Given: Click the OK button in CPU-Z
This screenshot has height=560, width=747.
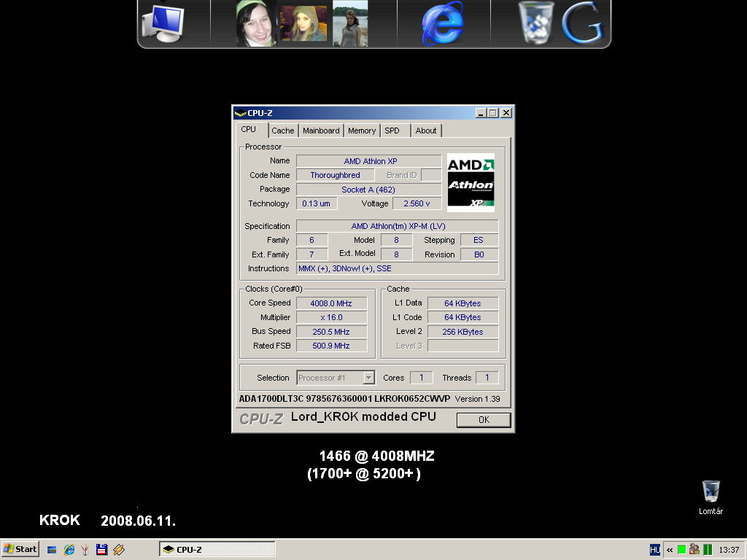Looking at the screenshot, I should coord(484,419).
